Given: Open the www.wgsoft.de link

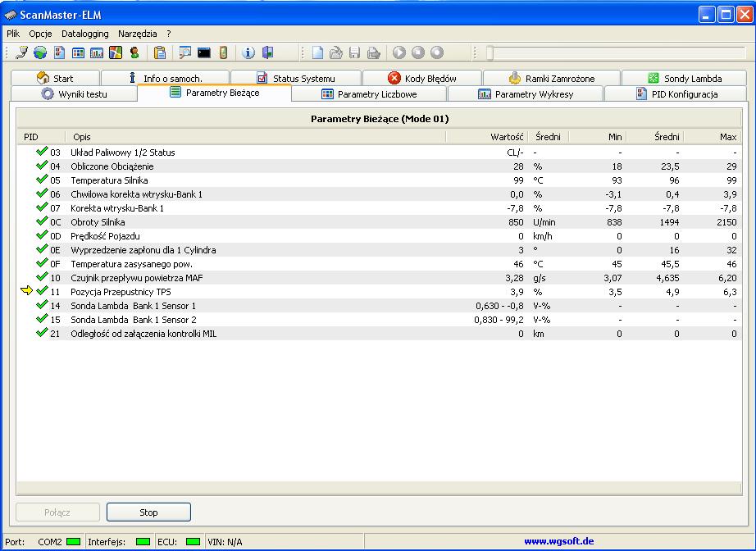Looking at the screenshot, I should (559, 541).
